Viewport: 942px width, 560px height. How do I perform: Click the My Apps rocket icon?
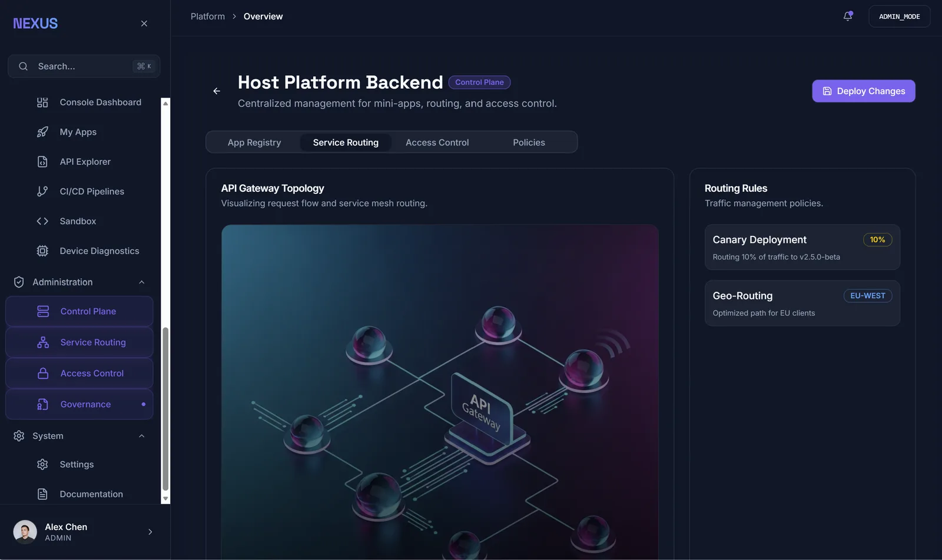[x=42, y=132]
